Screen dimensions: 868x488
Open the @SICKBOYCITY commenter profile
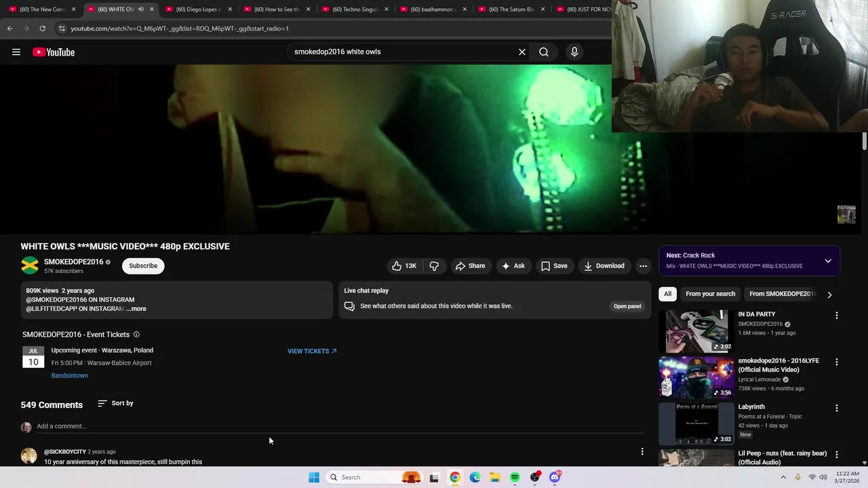pos(65,451)
